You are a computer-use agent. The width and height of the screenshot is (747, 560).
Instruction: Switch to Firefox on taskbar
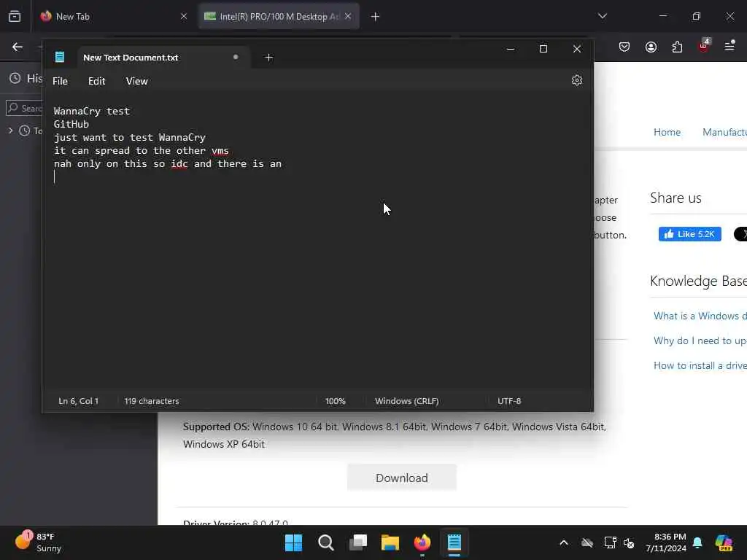(422, 542)
